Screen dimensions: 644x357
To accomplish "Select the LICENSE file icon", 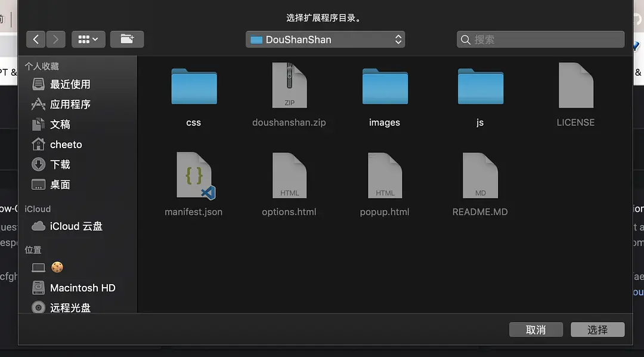I will tap(576, 85).
